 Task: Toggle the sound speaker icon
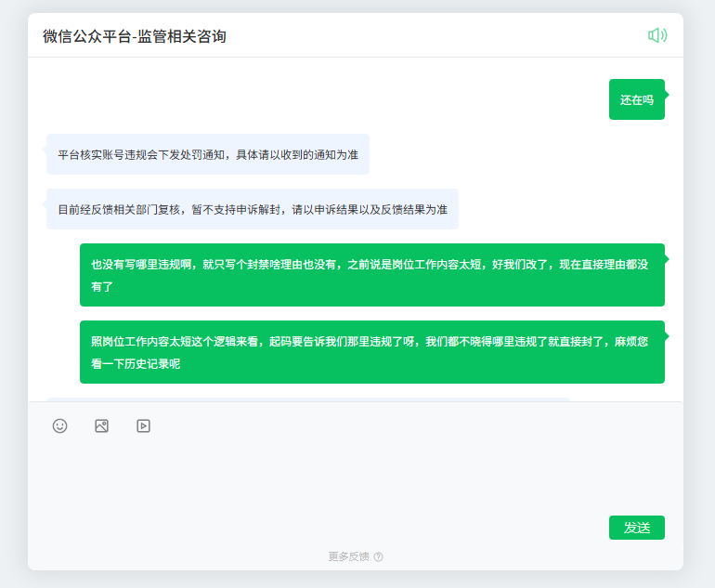[657, 35]
